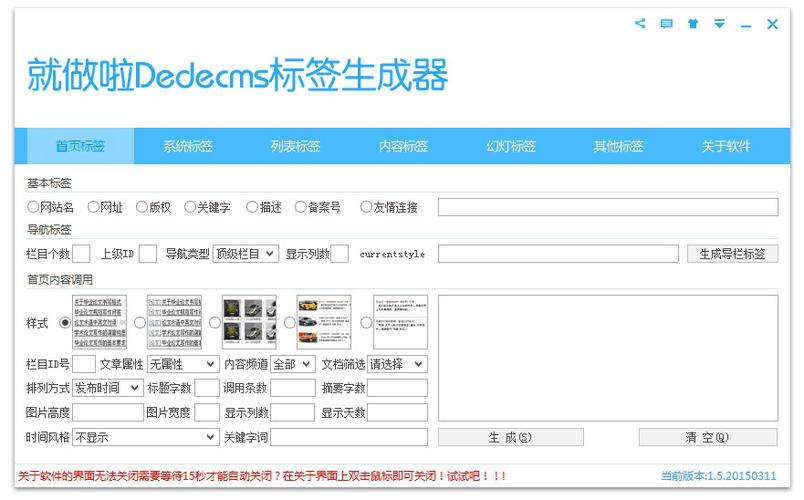Click the currentstyle text field

[x=558, y=254]
